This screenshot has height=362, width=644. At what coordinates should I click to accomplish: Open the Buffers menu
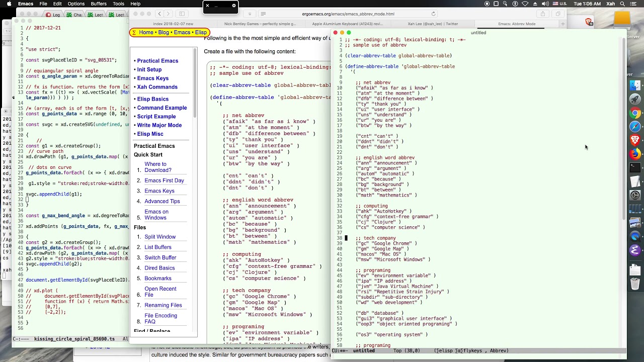coord(99,4)
